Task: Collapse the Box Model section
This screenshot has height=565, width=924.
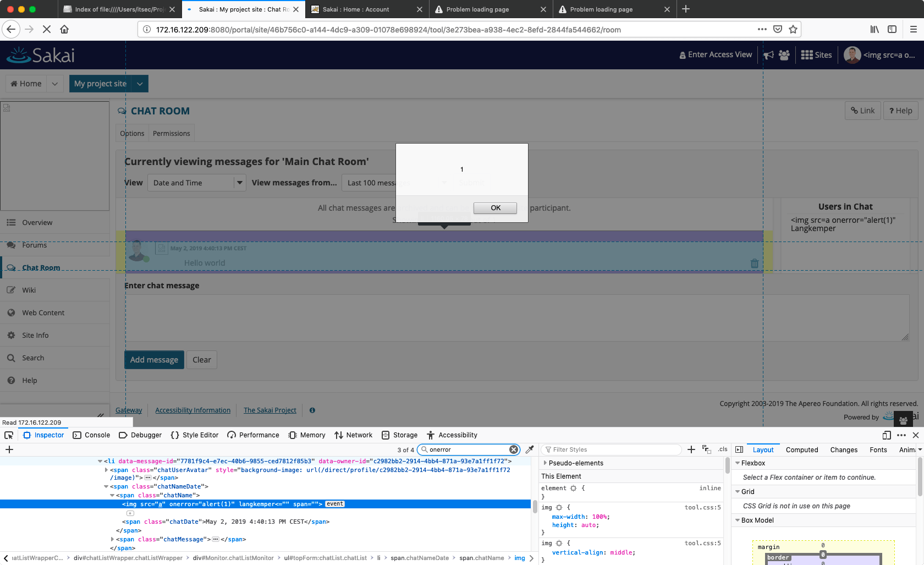Action: (x=738, y=520)
